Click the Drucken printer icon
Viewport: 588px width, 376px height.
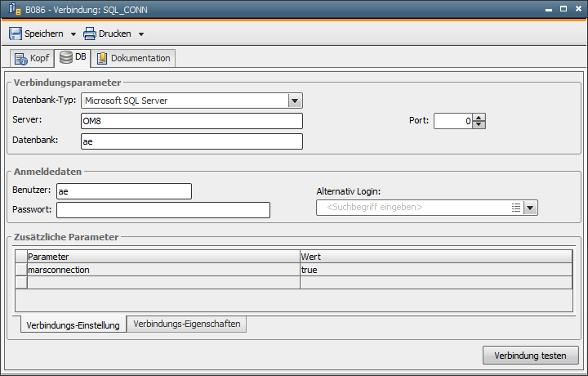coord(90,34)
